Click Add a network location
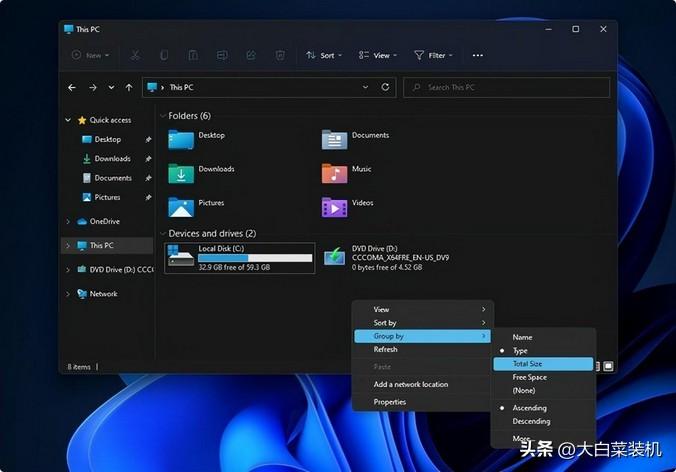 422,384
